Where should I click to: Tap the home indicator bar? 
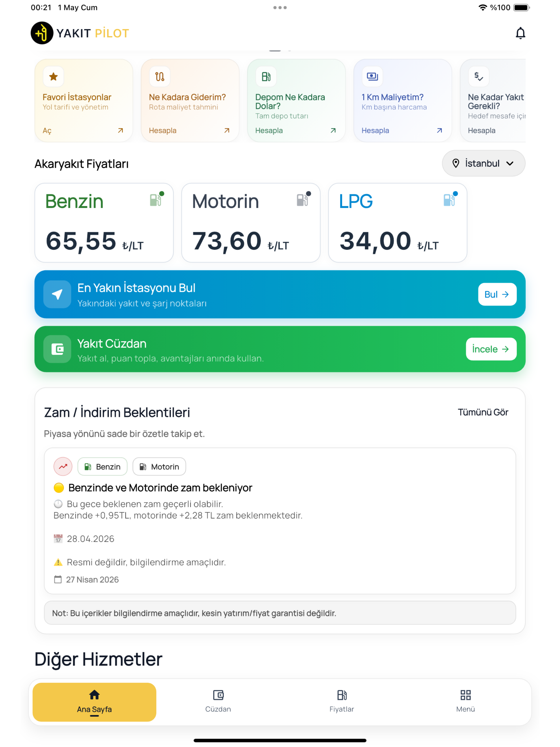[280, 740]
